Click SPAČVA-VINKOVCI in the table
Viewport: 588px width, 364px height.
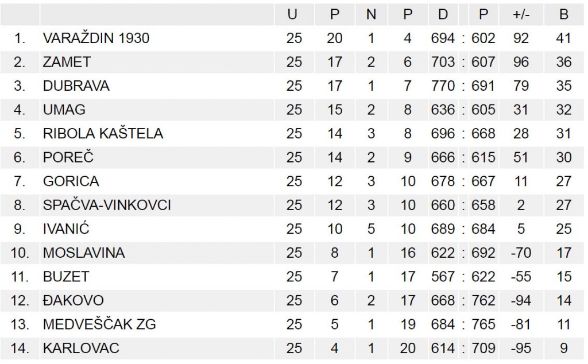(107, 205)
